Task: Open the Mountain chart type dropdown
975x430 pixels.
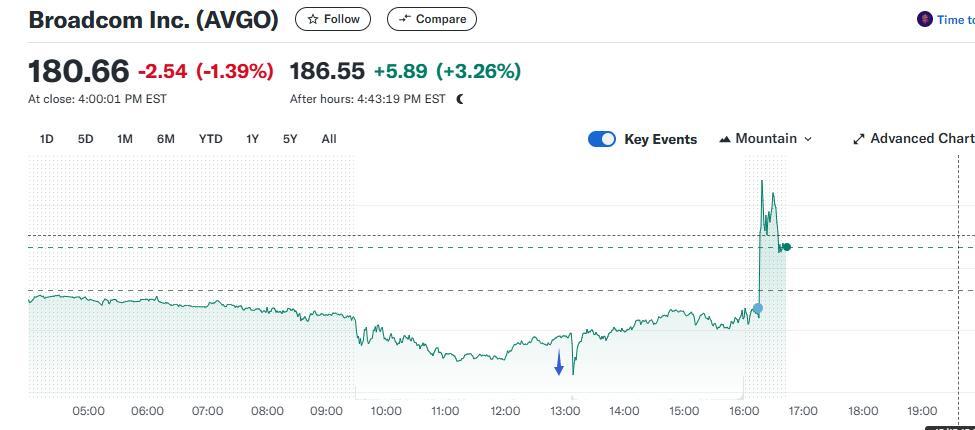Action: [765, 139]
